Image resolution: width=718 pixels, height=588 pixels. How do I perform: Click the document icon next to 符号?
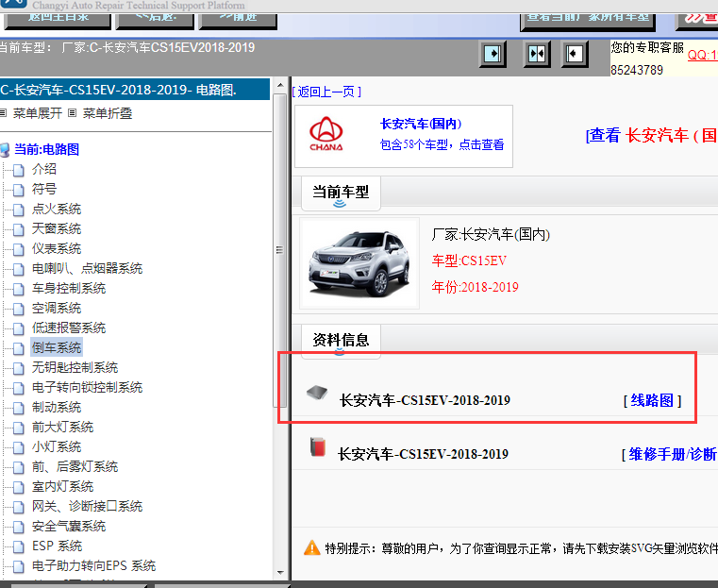[19, 190]
